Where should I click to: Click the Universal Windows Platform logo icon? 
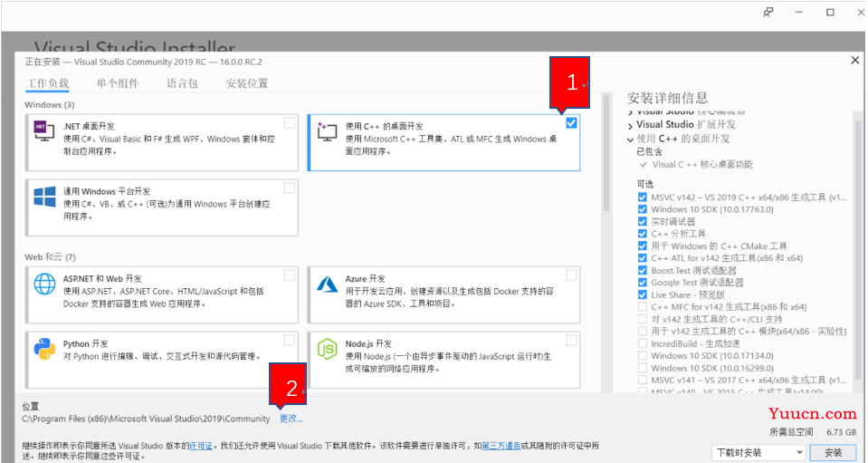(44, 197)
